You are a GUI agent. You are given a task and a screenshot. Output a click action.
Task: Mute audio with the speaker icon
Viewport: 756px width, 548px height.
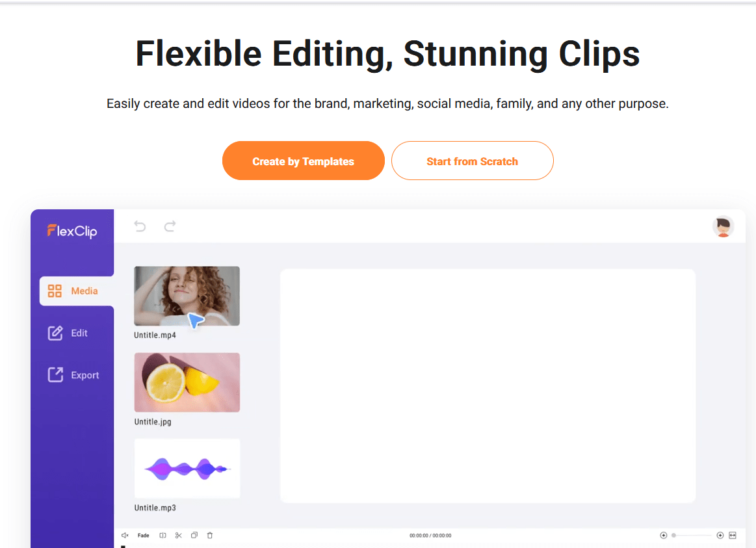(x=125, y=536)
